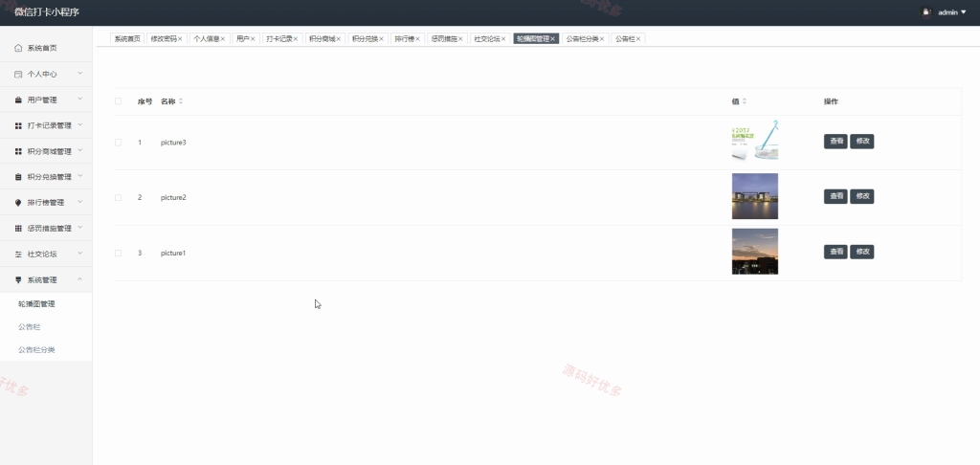Click the 序号 column header
Screen dimensions: 980x465
(x=145, y=101)
